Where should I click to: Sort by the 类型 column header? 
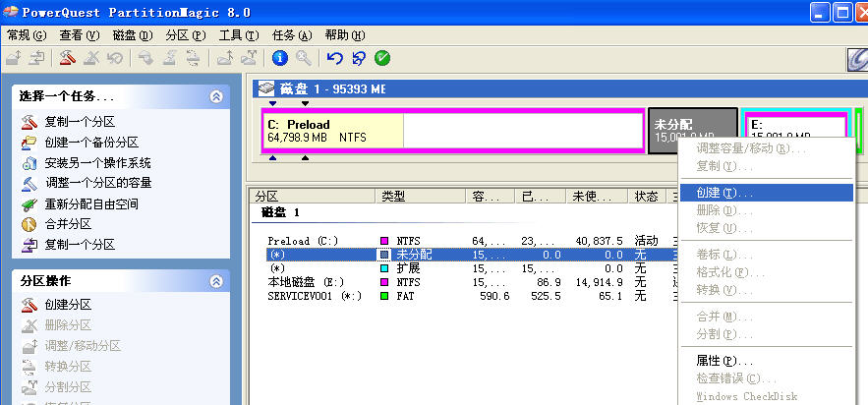click(x=421, y=196)
